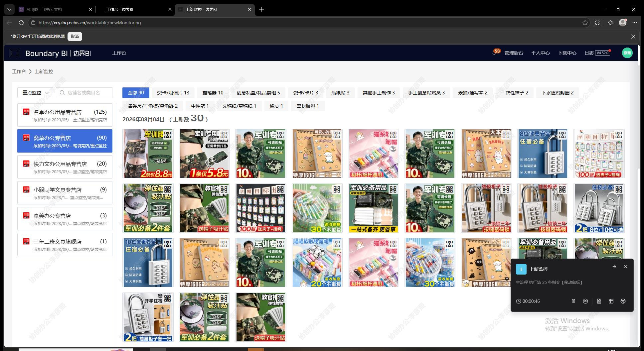Collapse the RPA panel with the arrow
Viewport: 644px width, 351px height.
614,267
